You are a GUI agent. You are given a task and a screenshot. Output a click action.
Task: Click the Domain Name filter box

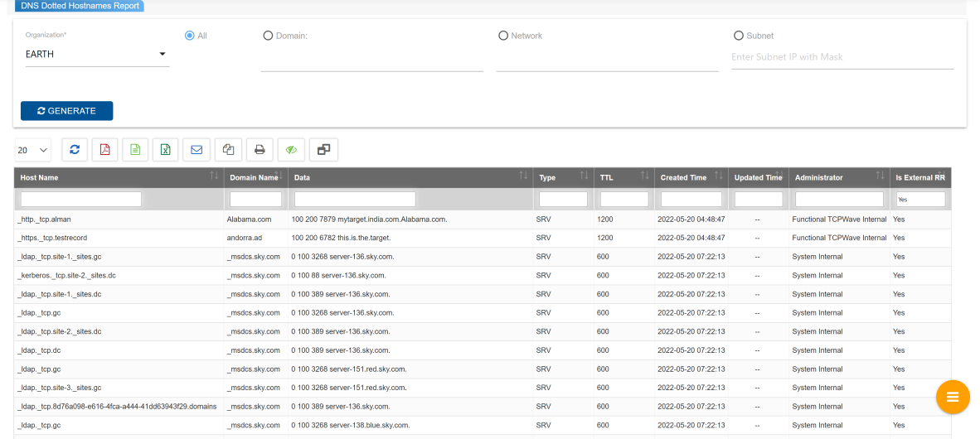coord(255,199)
